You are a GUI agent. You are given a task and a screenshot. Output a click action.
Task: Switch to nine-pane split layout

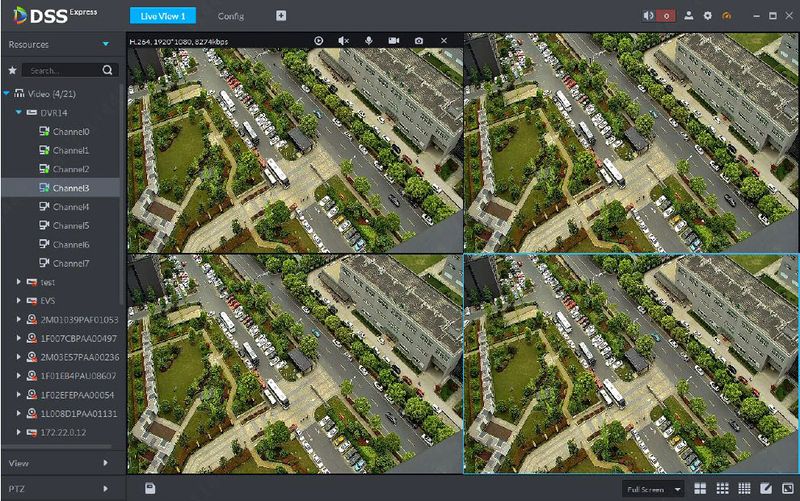[722, 489]
